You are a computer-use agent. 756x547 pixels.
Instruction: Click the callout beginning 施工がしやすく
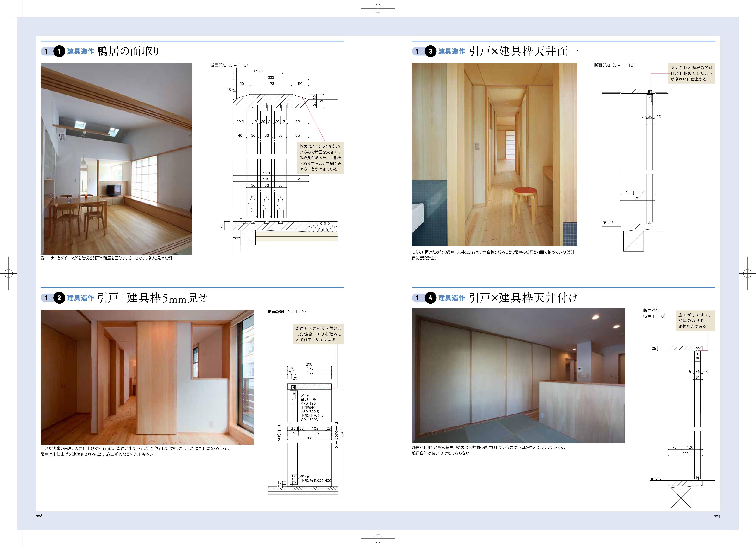pyautogui.click(x=695, y=321)
